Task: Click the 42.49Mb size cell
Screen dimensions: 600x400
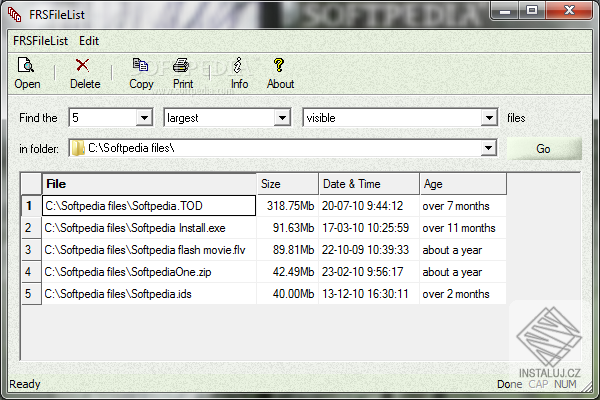Action: [x=288, y=272]
